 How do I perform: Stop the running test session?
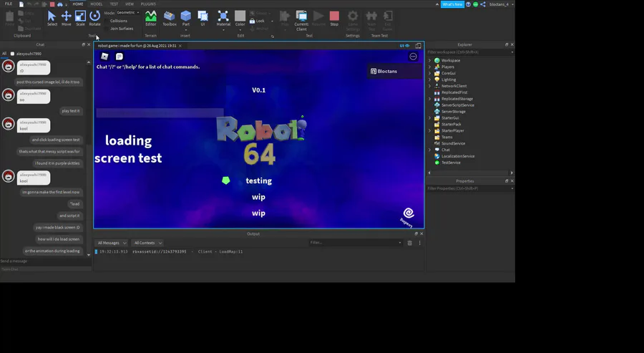point(334,19)
